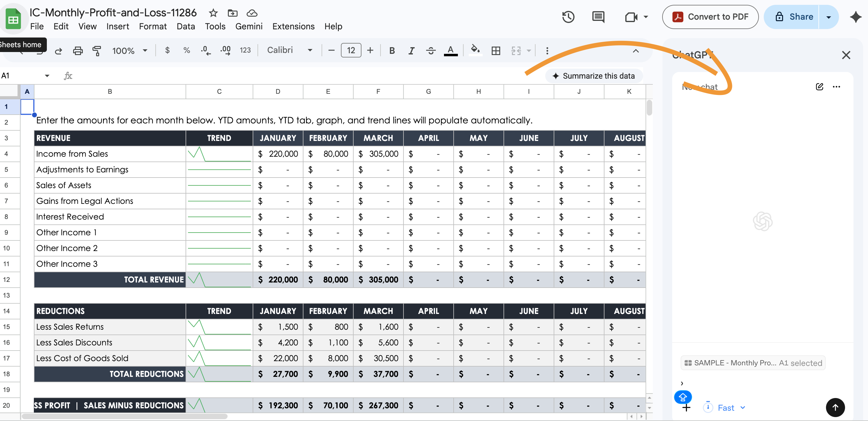This screenshot has height=421, width=868.
Task: Open ChatGPT panel more options
Action: tap(836, 86)
